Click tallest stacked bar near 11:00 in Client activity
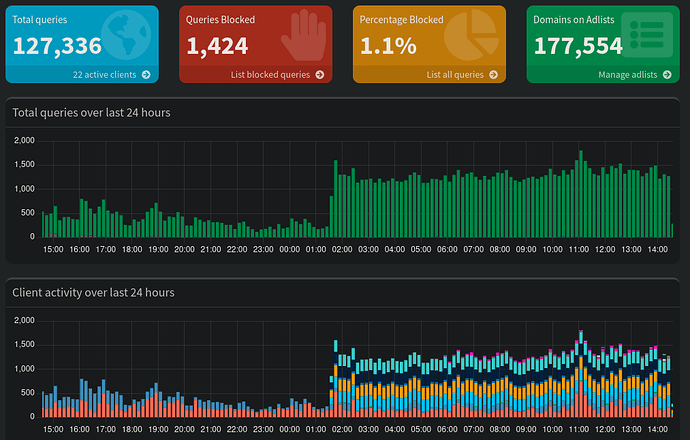The height and width of the screenshot is (440, 690). tap(580, 375)
